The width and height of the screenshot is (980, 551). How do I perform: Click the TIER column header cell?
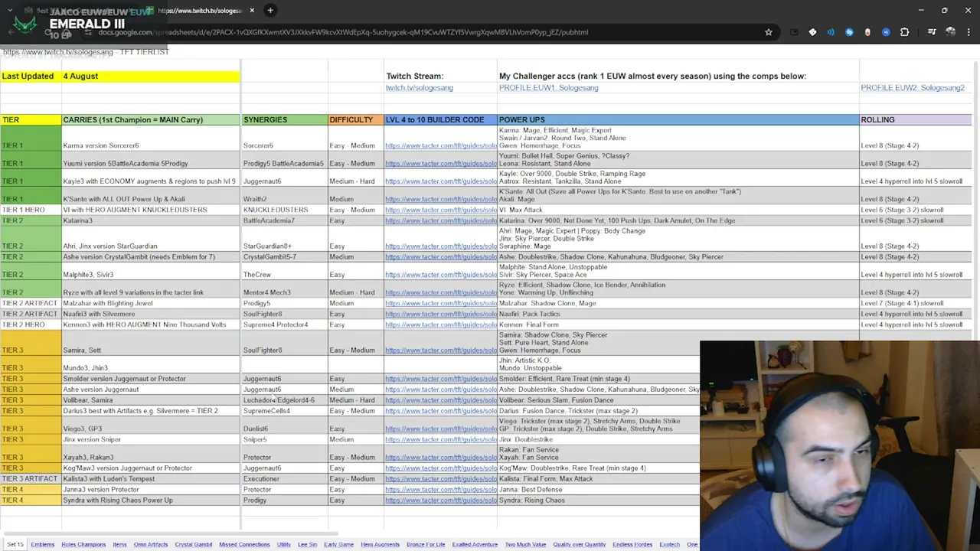pos(31,120)
